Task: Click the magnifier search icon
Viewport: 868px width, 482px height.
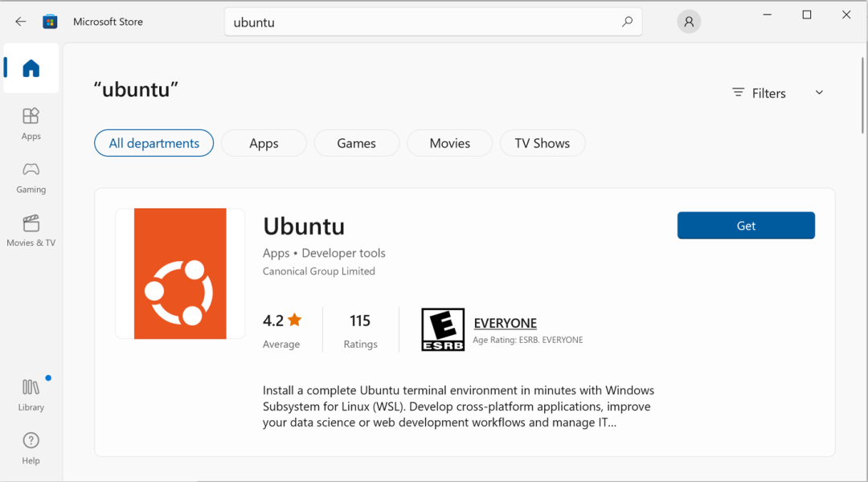Action: (x=627, y=22)
